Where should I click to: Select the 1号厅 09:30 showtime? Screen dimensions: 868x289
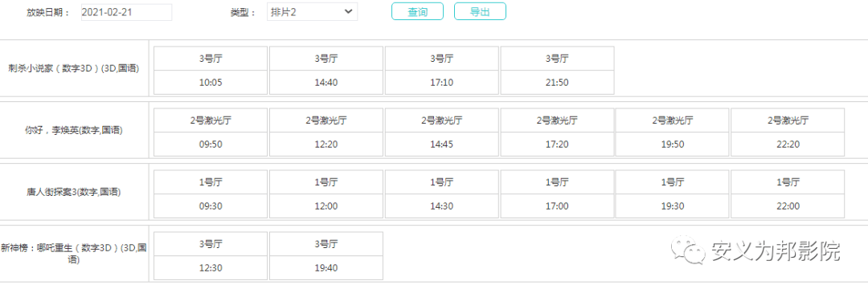pos(211,194)
